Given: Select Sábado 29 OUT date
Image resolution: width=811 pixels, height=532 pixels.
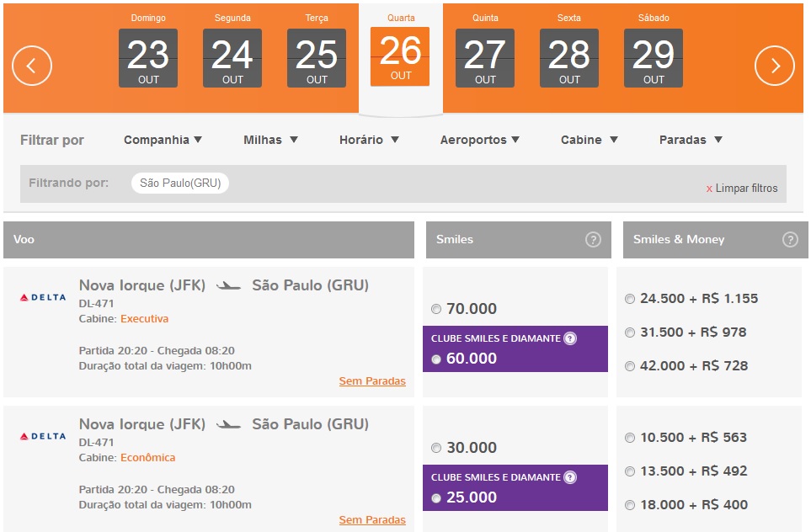Looking at the screenshot, I should [x=654, y=58].
